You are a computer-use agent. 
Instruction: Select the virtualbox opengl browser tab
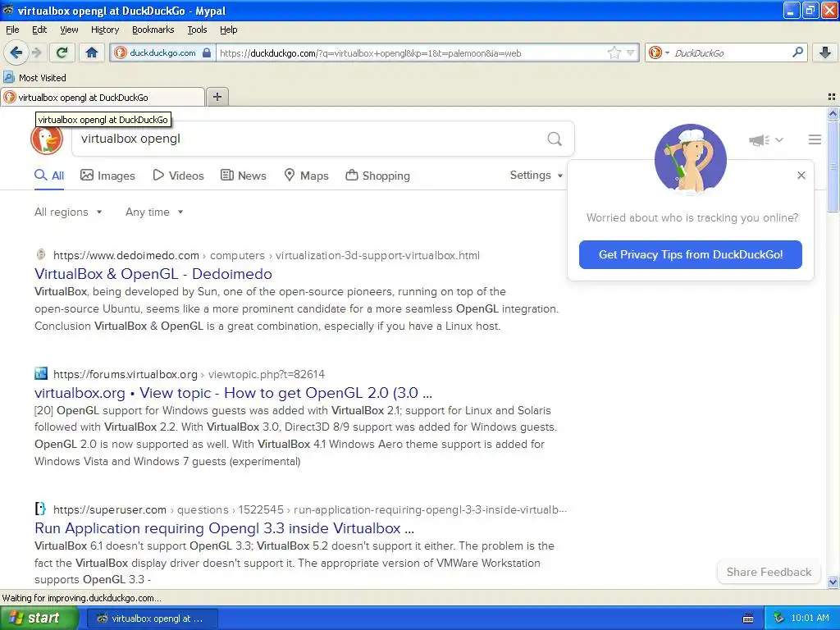pyautogui.click(x=103, y=97)
